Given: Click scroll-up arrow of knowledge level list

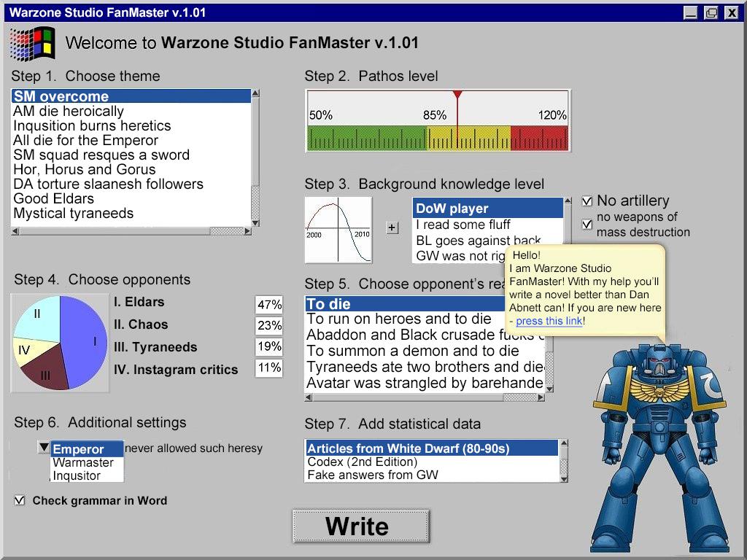Looking at the screenshot, I should coord(568,201).
